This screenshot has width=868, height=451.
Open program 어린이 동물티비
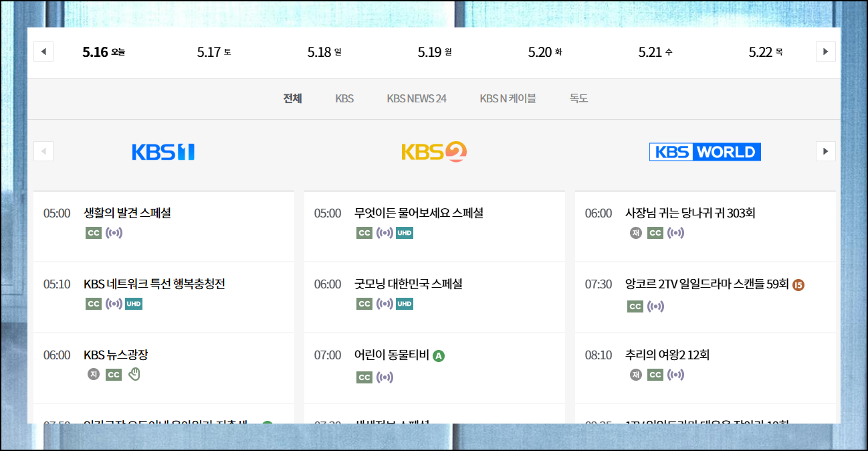(392, 355)
